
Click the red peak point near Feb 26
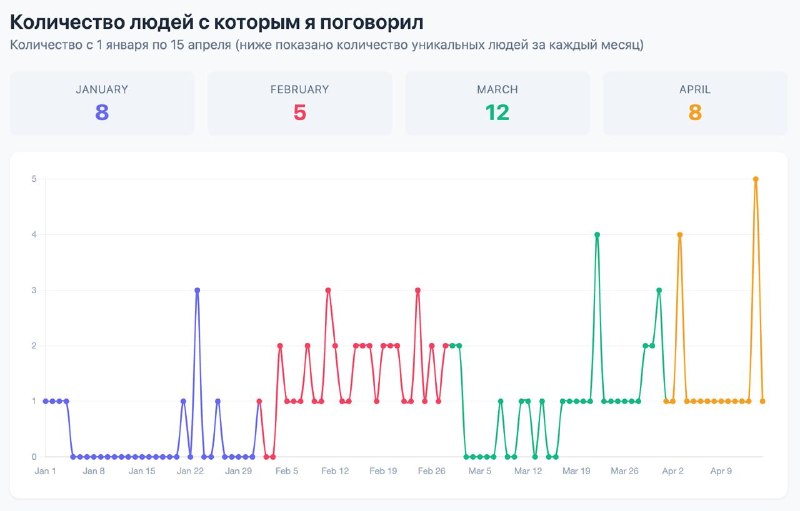tap(418, 290)
